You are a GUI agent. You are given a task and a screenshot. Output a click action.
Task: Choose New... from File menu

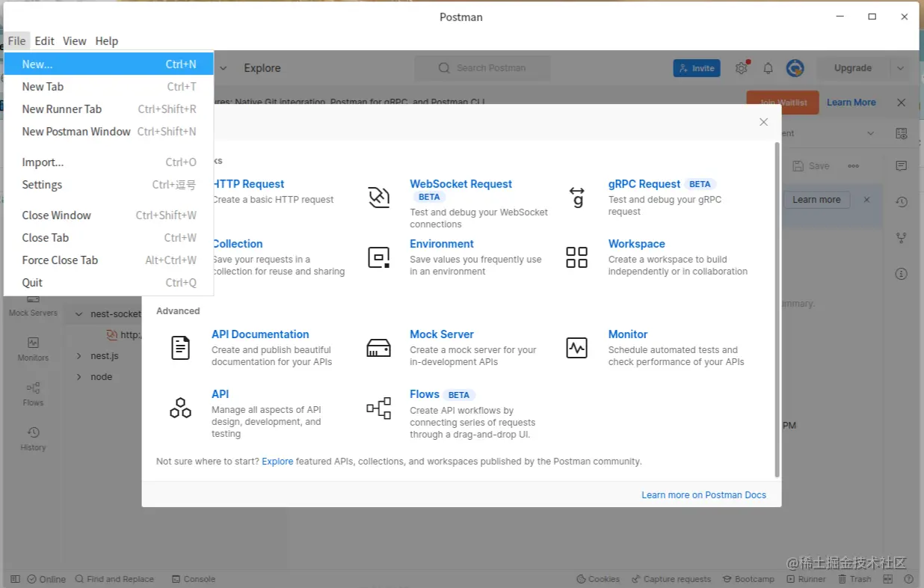pos(109,64)
